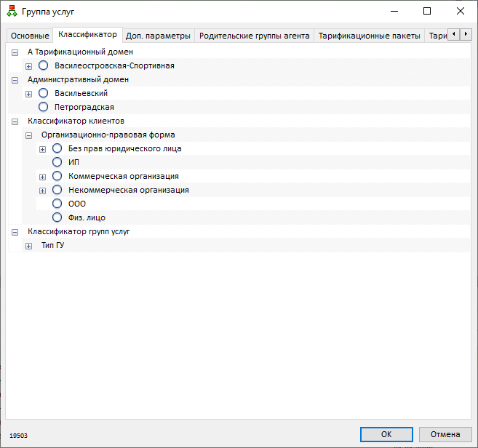Screen dimensions: 478x448
Task: Choose the Без прав юридического лица radio
Action: [x=57, y=148]
